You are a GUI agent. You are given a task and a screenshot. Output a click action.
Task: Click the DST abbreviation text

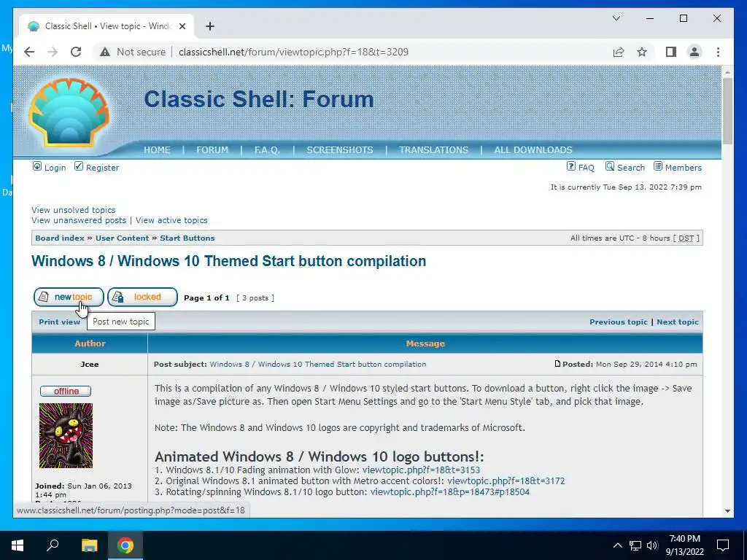[x=686, y=238]
